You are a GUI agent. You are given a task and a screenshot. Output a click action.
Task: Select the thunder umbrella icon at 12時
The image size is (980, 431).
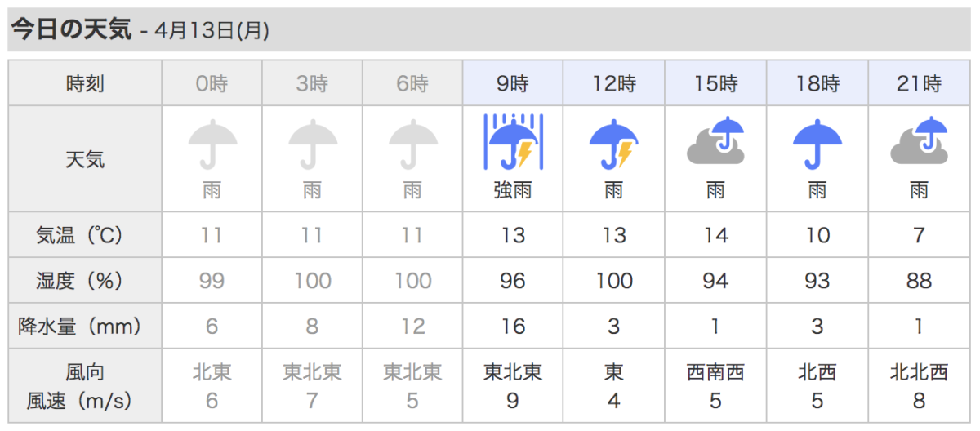click(x=613, y=144)
